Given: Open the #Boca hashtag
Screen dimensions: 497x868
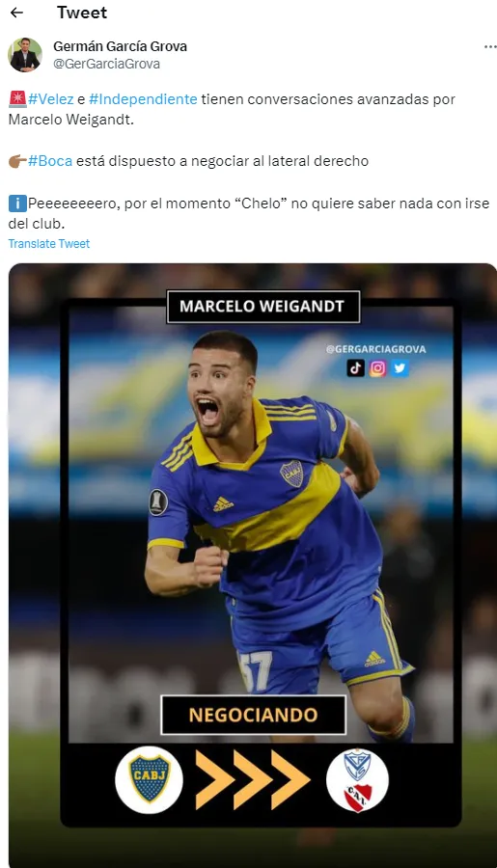Looking at the screenshot, I should coord(50,161).
